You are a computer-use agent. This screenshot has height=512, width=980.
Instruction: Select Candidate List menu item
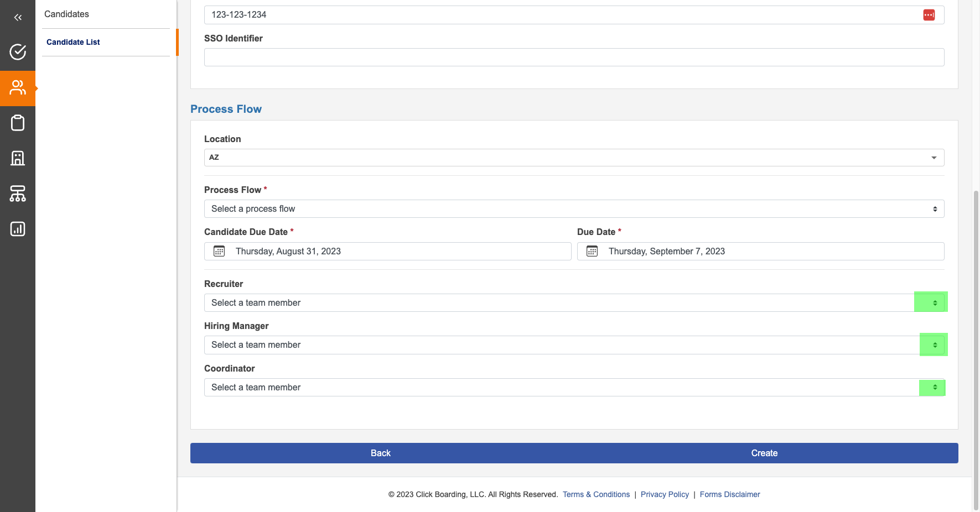coord(73,42)
